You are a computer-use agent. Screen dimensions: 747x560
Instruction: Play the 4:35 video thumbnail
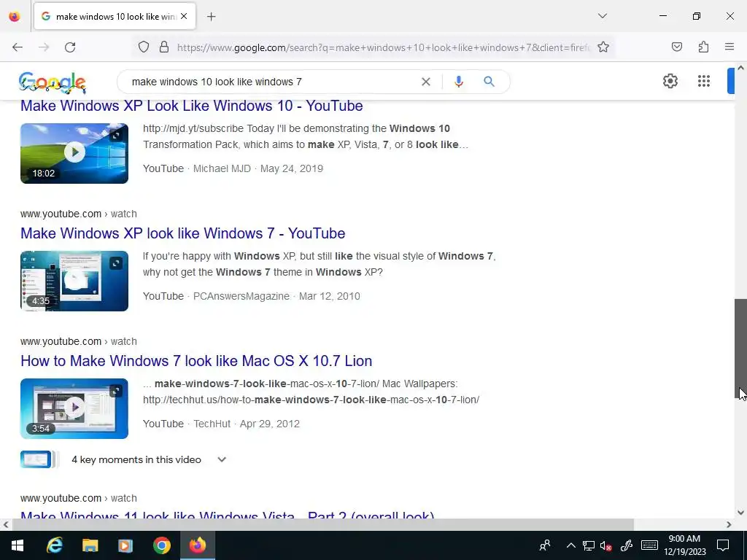pyautogui.click(x=74, y=281)
